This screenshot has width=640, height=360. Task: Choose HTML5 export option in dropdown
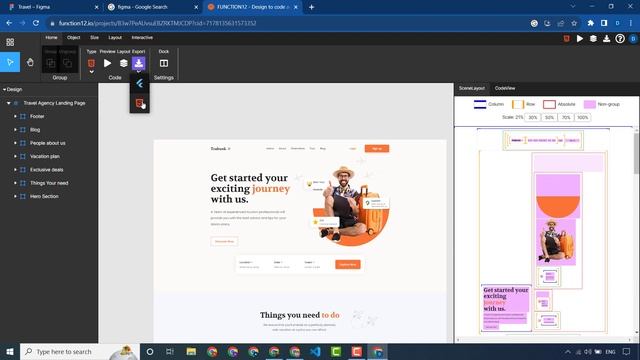[140, 103]
